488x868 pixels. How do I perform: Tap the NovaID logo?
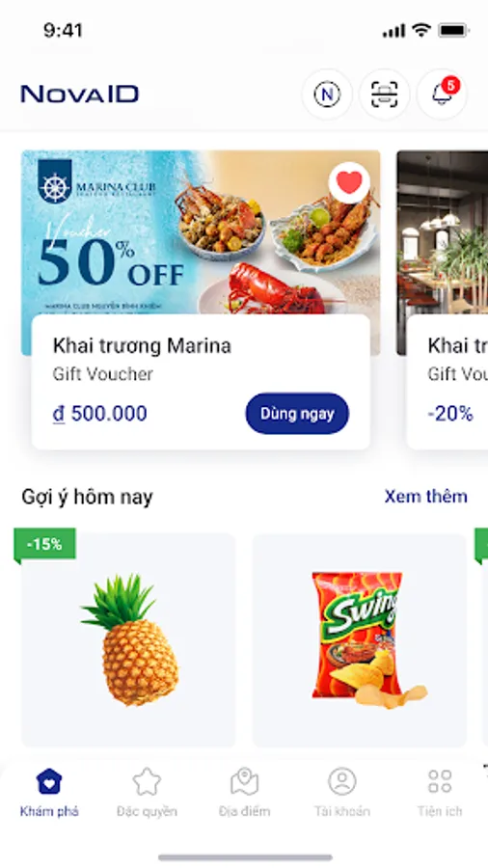coord(80,95)
